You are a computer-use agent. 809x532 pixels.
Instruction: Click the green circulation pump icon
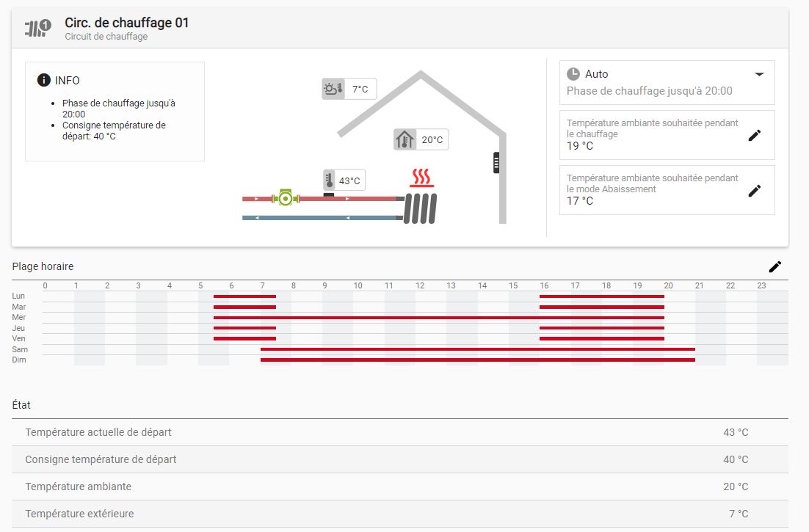(x=285, y=198)
